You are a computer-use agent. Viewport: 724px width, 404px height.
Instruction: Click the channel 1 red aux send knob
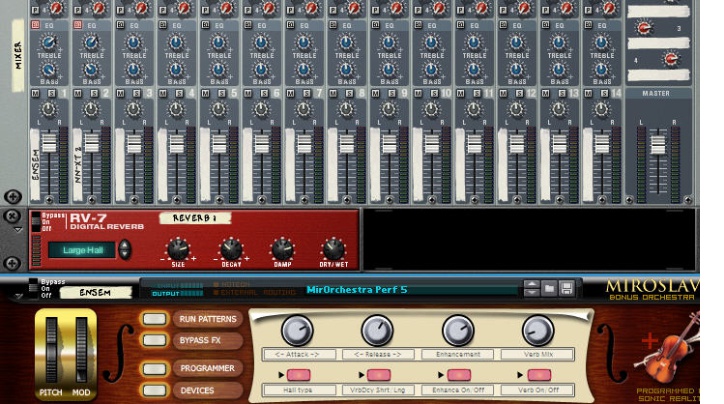pos(56,7)
